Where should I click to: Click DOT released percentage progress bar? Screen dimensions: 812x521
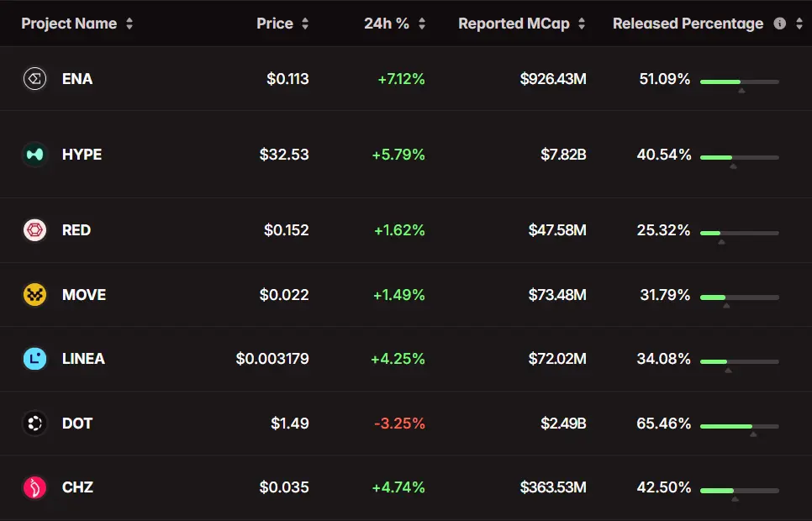(739, 426)
